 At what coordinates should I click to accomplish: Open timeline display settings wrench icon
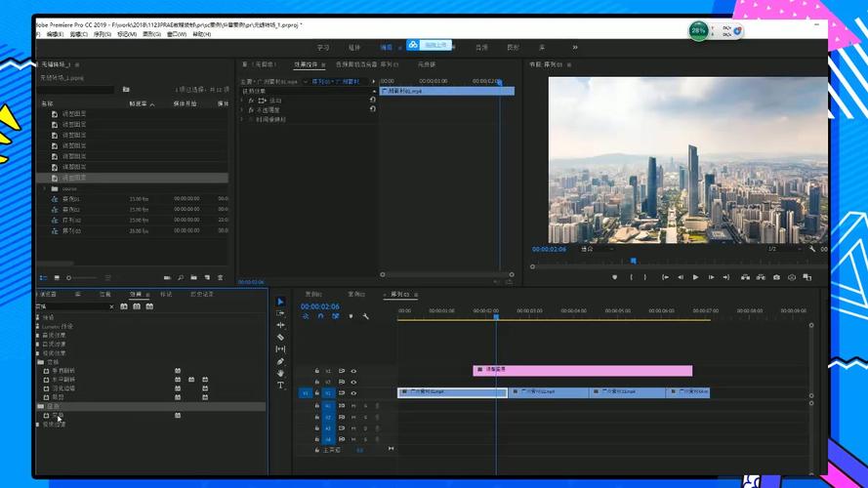point(365,316)
